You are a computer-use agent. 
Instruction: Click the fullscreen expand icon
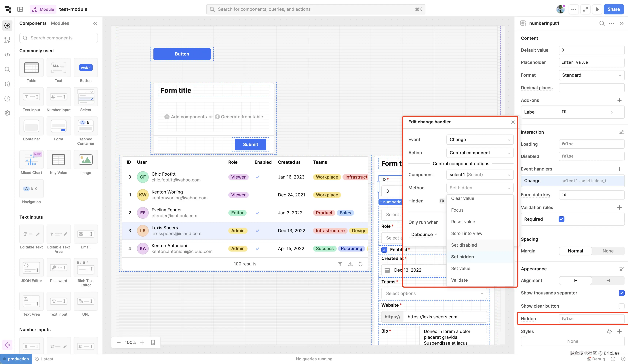pos(585,9)
